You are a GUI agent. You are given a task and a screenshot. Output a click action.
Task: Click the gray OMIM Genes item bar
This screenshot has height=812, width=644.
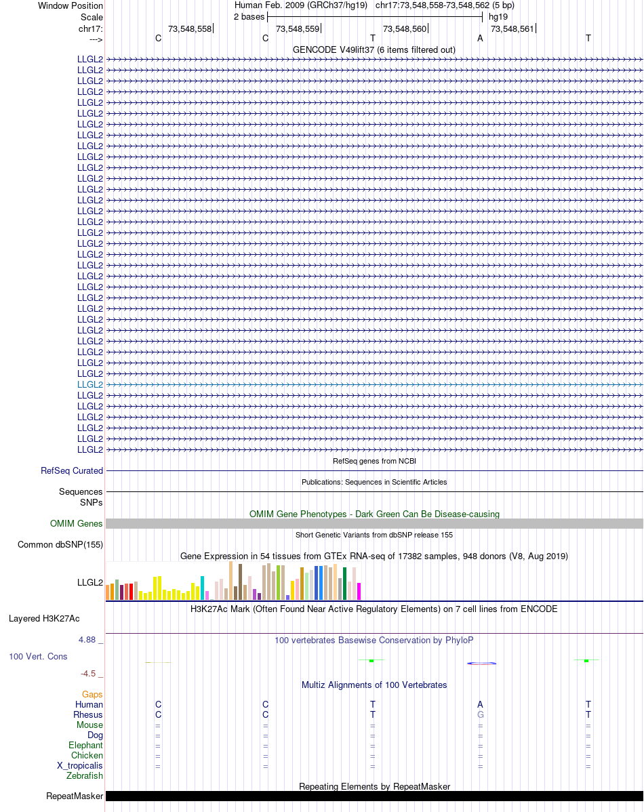point(374,523)
